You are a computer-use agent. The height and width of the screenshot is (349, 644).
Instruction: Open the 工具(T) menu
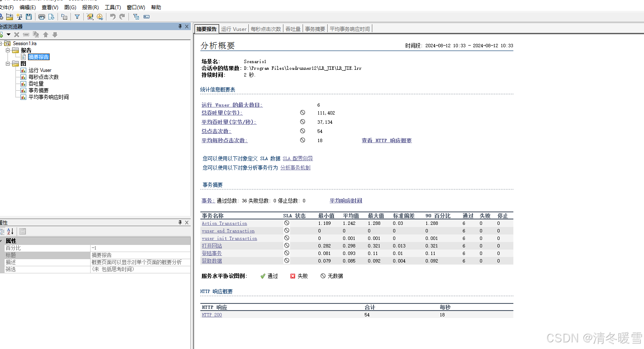click(x=113, y=7)
